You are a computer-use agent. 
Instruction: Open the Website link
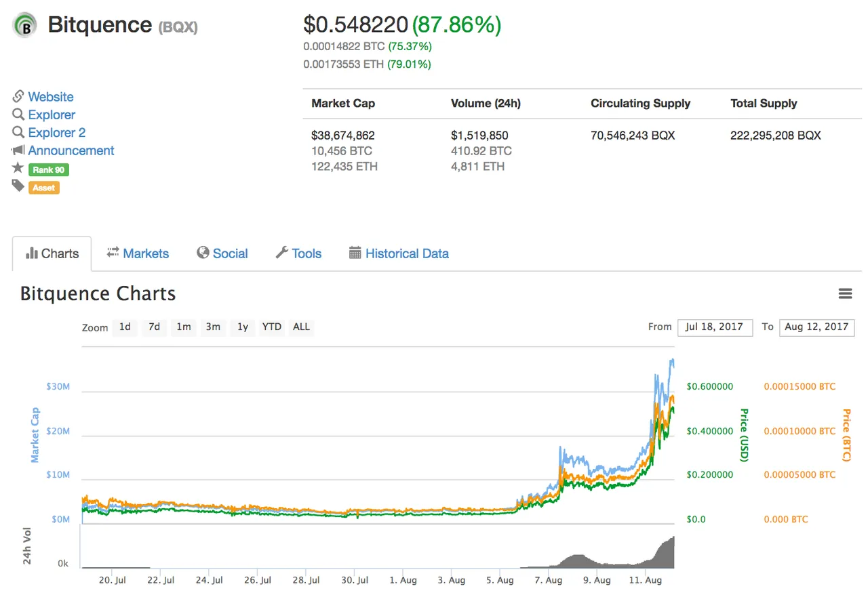pos(51,97)
